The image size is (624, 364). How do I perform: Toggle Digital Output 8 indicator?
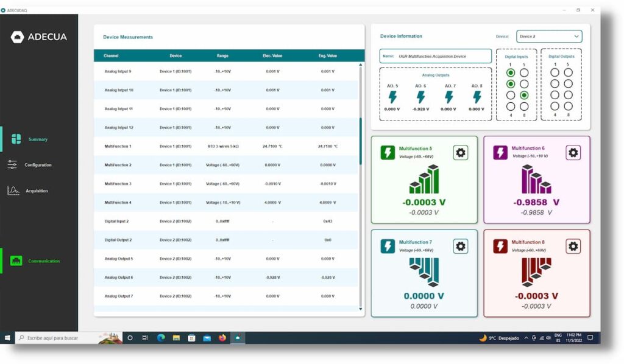click(x=568, y=107)
